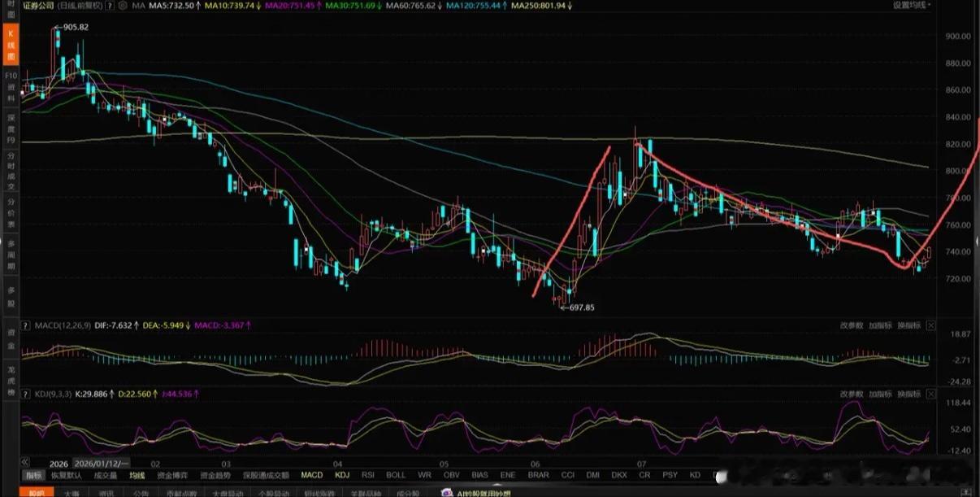The height and width of the screenshot is (497, 980).
Task: Select the RSI indicator
Action: (368, 475)
